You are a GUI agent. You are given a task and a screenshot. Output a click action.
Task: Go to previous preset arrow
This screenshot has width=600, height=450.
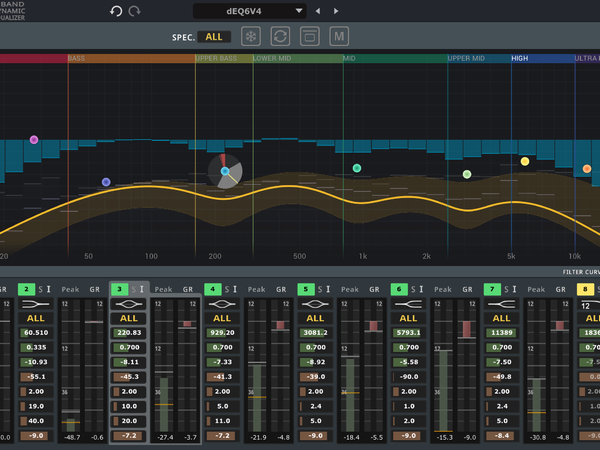317,11
